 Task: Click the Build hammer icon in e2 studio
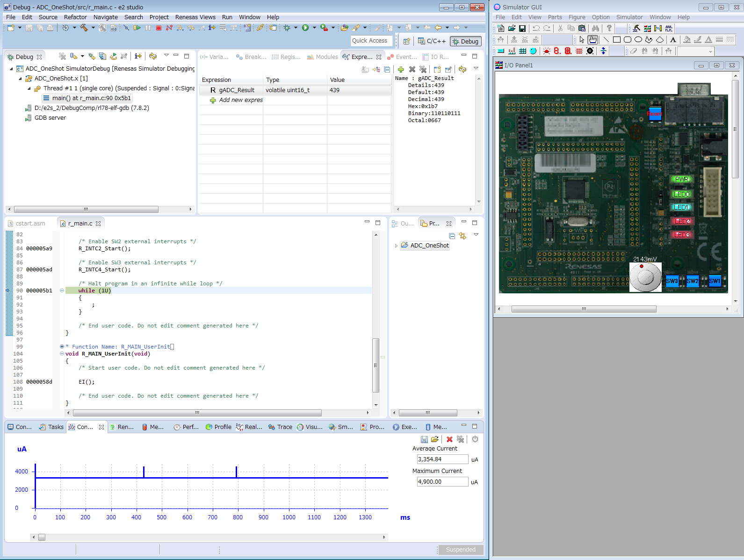click(x=84, y=28)
